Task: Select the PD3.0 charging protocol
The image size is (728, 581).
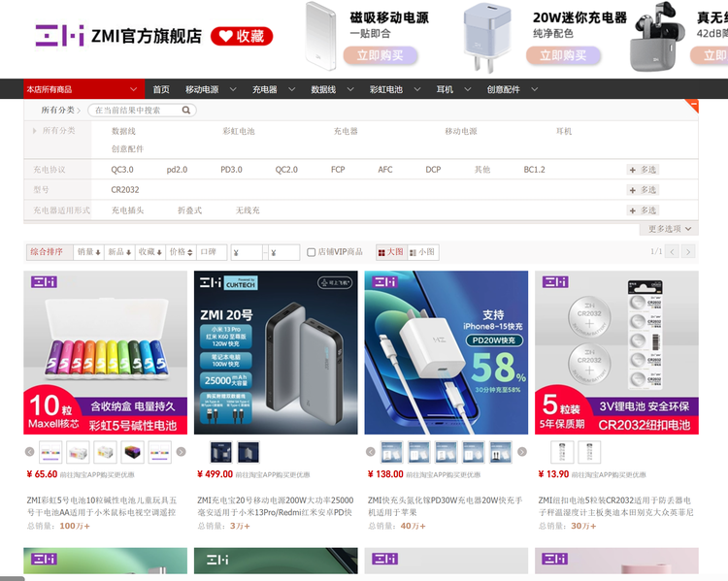Action: [x=231, y=170]
